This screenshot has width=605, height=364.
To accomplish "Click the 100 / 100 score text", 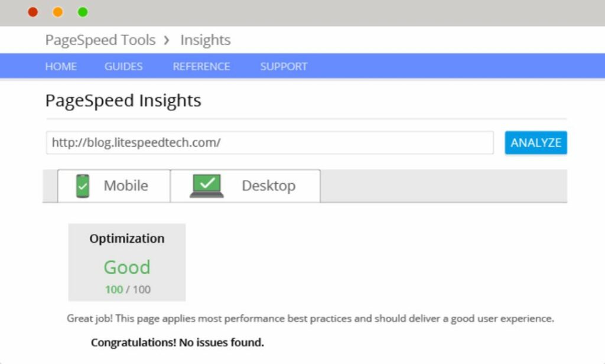I will tap(128, 290).
